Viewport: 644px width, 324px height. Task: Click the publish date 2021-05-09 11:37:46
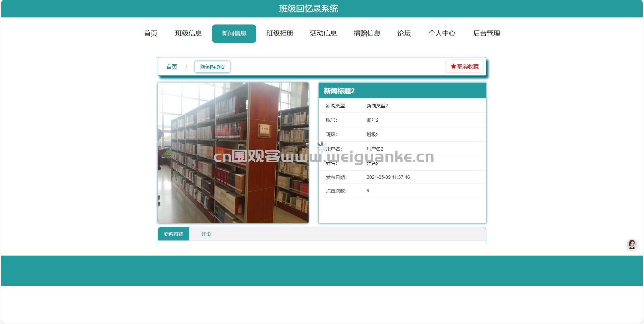388,177
